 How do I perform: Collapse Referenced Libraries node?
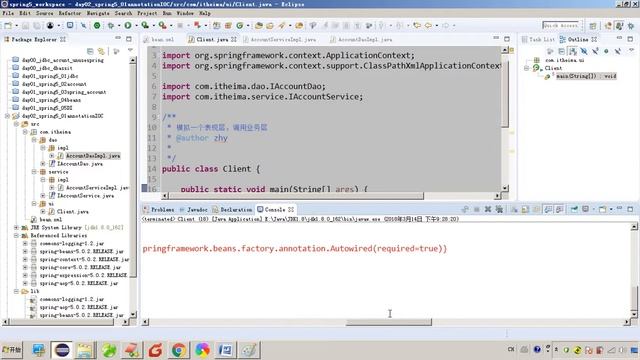tap(16, 236)
